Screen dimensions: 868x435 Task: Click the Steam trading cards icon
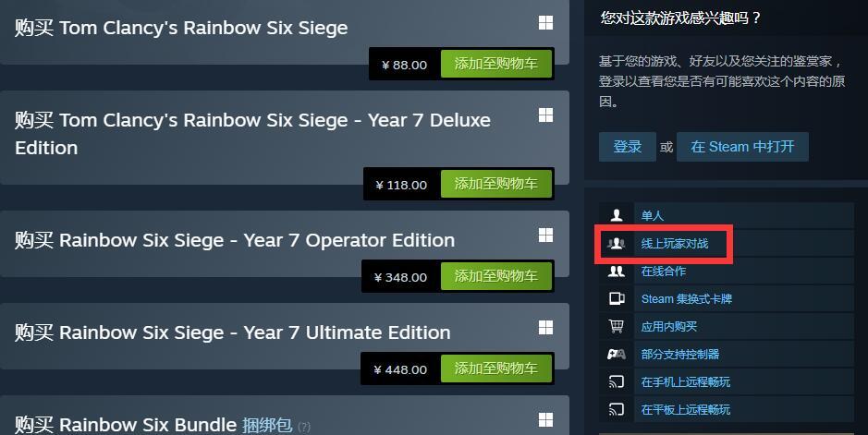(x=617, y=298)
